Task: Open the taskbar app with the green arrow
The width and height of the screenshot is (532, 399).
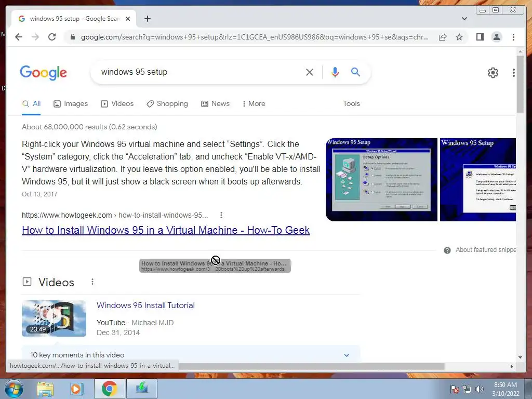Action: (x=142, y=389)
